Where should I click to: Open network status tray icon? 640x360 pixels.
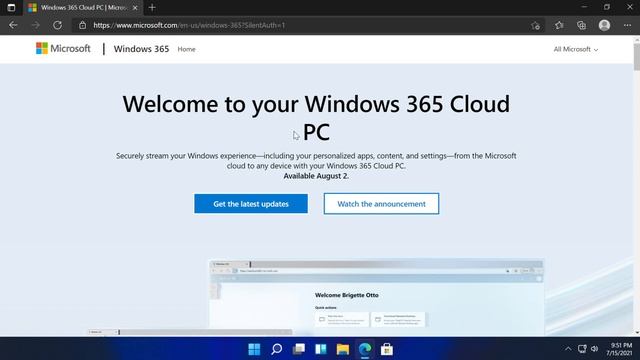click(x=582, y=349)
